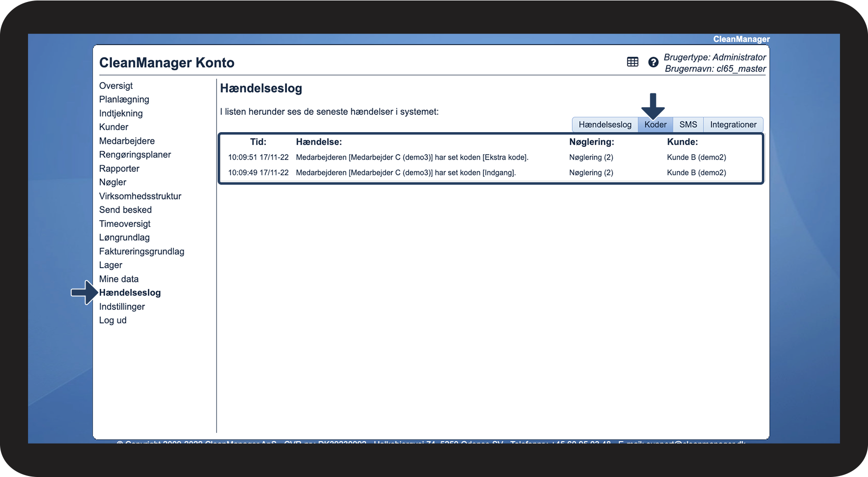Go to Faktureringsgrundlag
The height and width of the screenshot is (477, 868).
pyautogui.click(x=141, y=252)
